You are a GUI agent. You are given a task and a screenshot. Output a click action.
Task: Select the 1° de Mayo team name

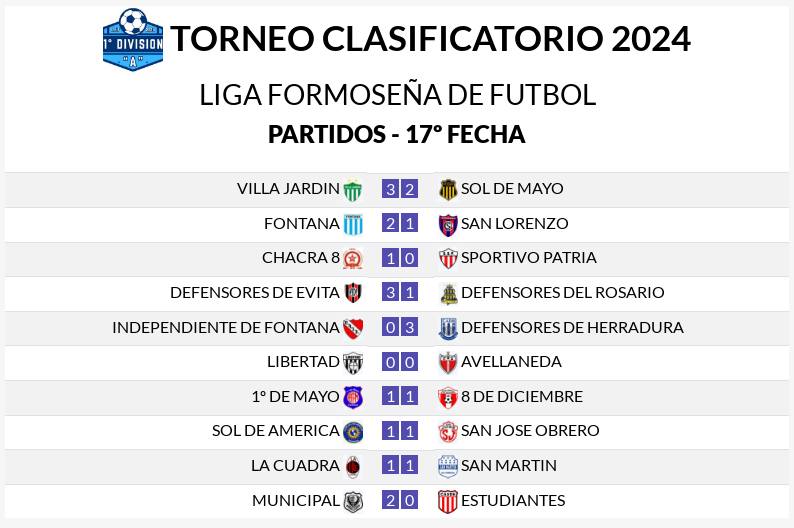click(x=295, y=396)
